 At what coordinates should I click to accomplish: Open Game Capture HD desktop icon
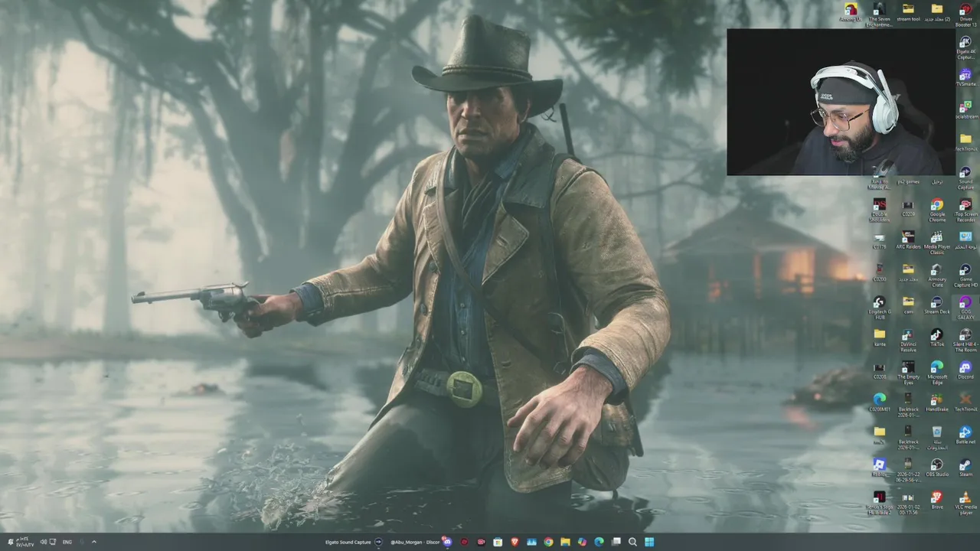click(x=965, y=275)
